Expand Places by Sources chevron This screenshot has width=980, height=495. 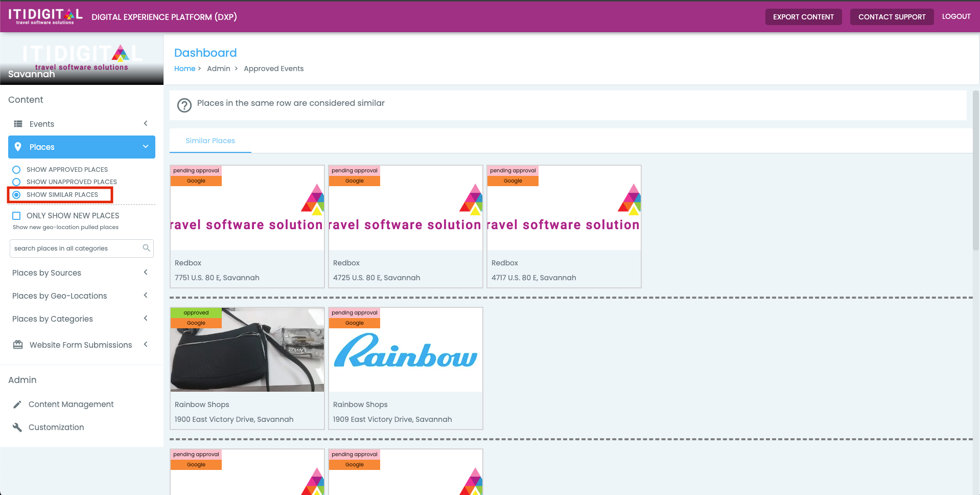[x=146, y=272]
